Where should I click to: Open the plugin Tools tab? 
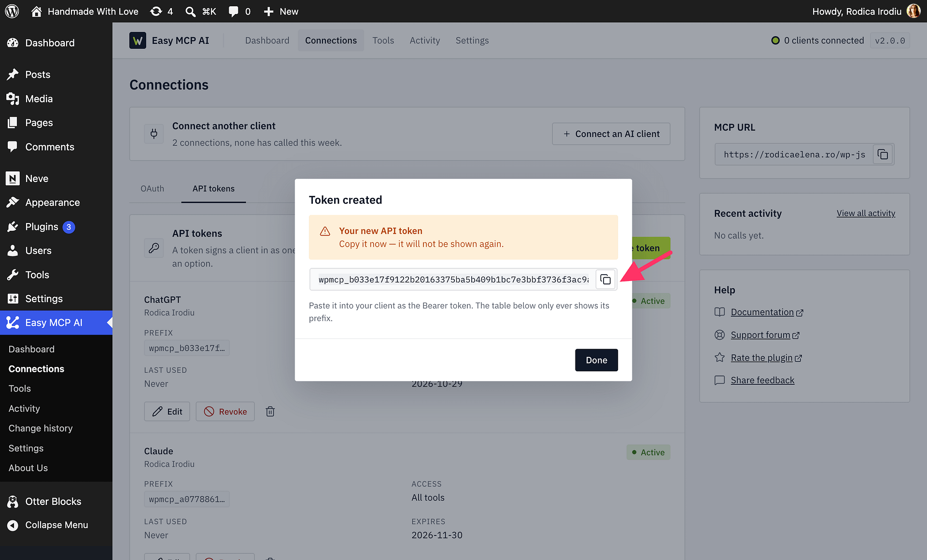point(383,41)
